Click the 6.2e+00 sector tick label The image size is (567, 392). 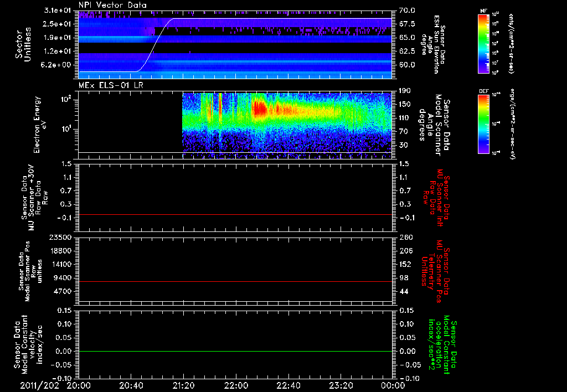pos(57,65)
